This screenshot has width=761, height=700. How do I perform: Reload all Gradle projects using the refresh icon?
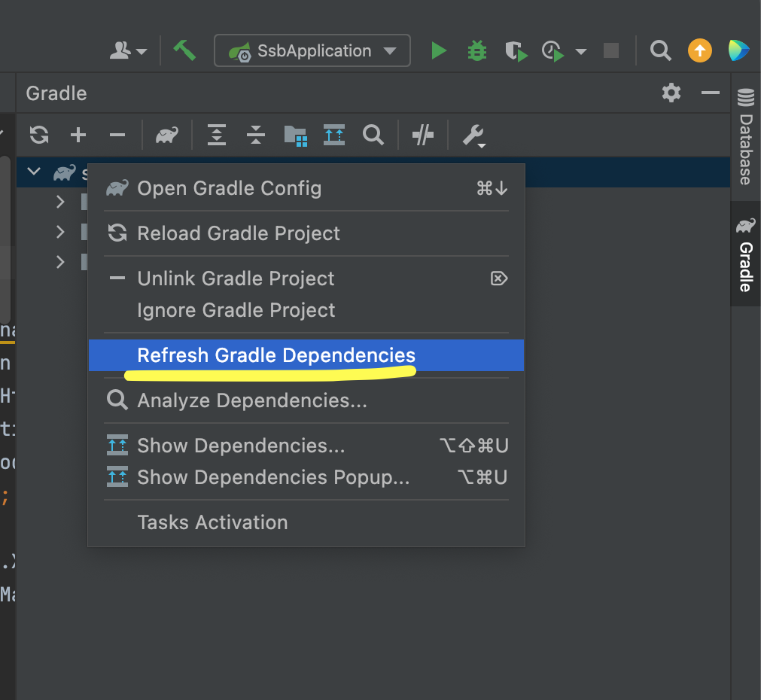pyautogui.click(x=38, y=135)
